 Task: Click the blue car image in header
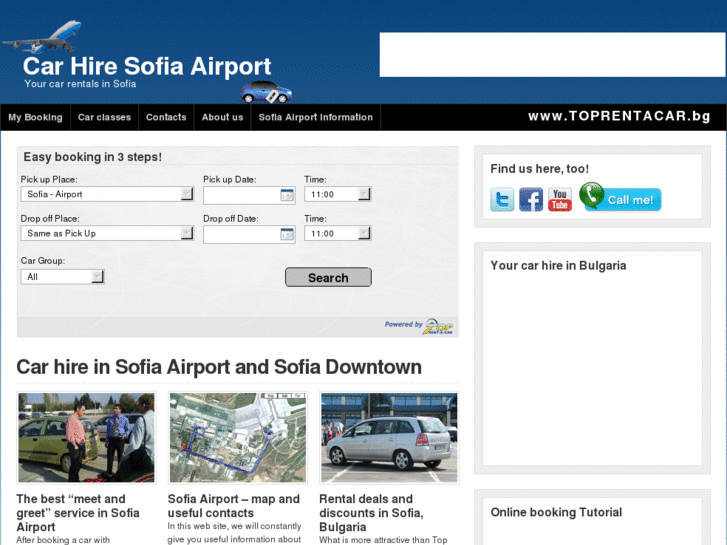click(266, 92)
